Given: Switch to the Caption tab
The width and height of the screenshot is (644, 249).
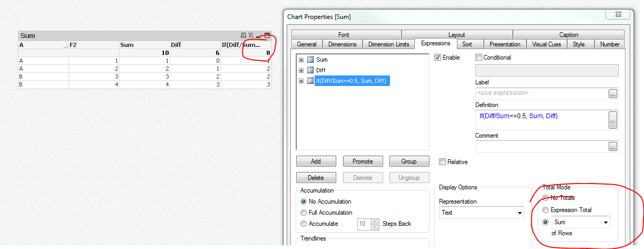Looking at the screenshot, I should 569,35.
